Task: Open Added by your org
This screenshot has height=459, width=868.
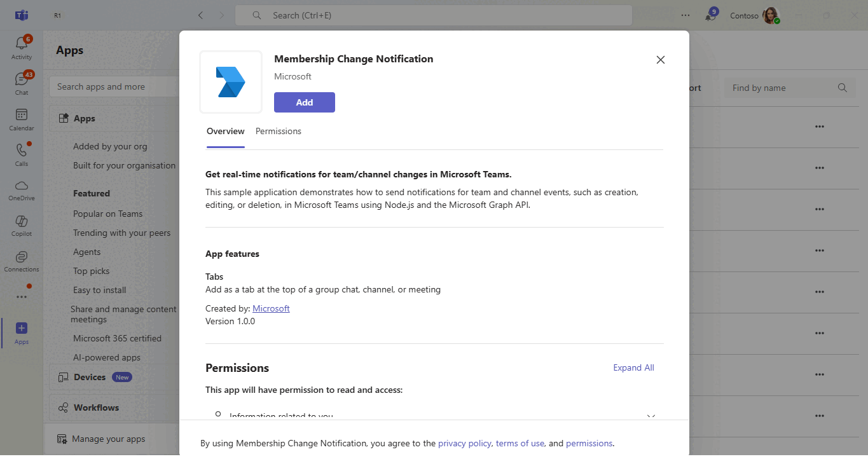Action: click(x=110, y=147)
